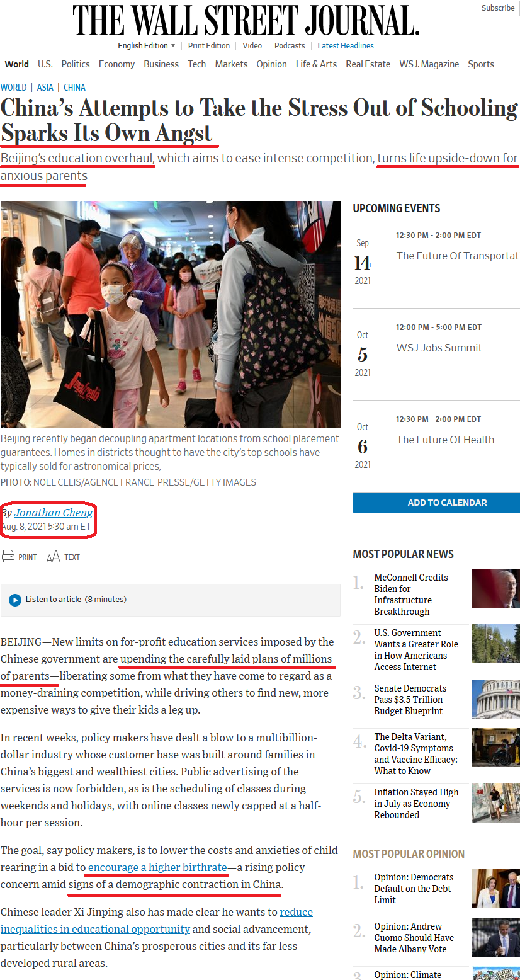520x980 pixels.
Task: Go to the Opinion section
Action: 272,64
